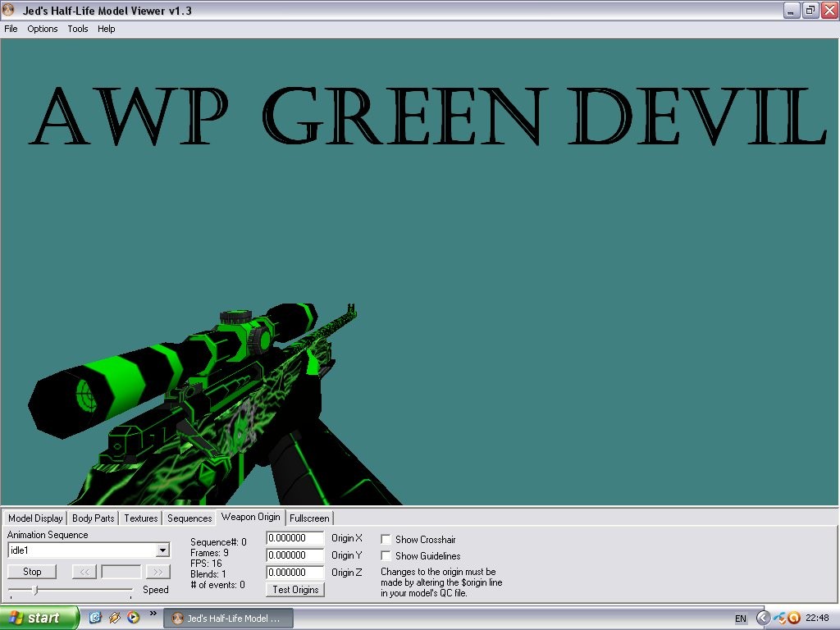Click the 'Sequence#: 0' info text

pyautogui.click(x=218, y=542)
